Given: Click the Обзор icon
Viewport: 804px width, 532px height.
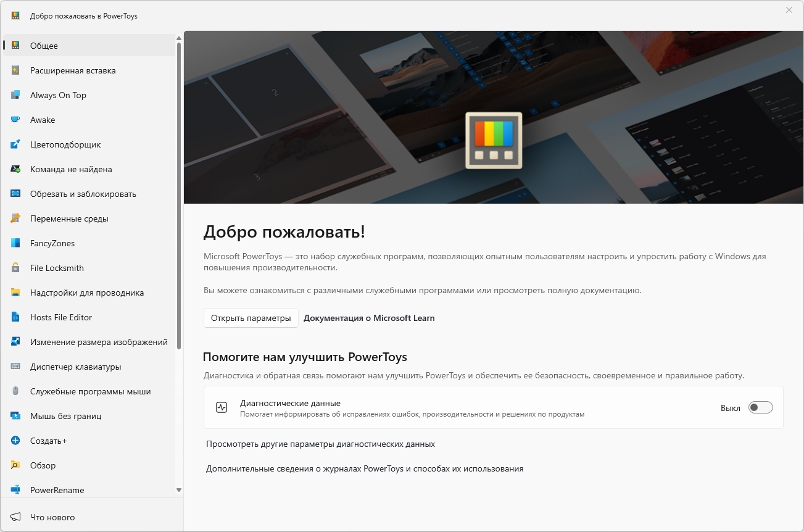Looking at the screenshot, I should click(x=15, y=465).
